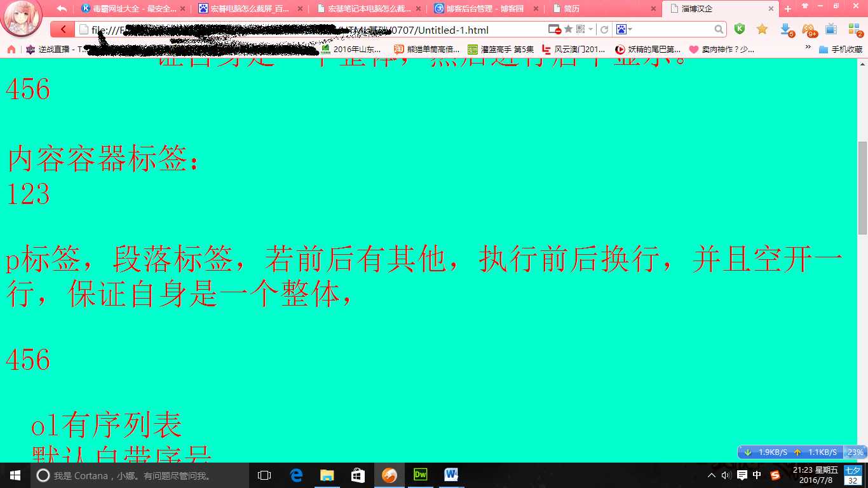This screenshot has width=868, height=488.
Task: Open 手机收藏 folder
Action: 841,49
